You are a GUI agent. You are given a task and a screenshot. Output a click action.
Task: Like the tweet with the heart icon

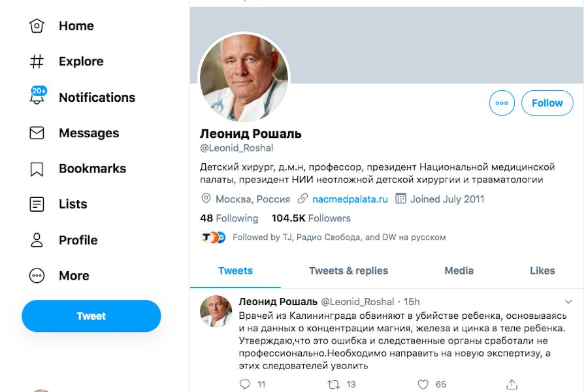[423, 384]
